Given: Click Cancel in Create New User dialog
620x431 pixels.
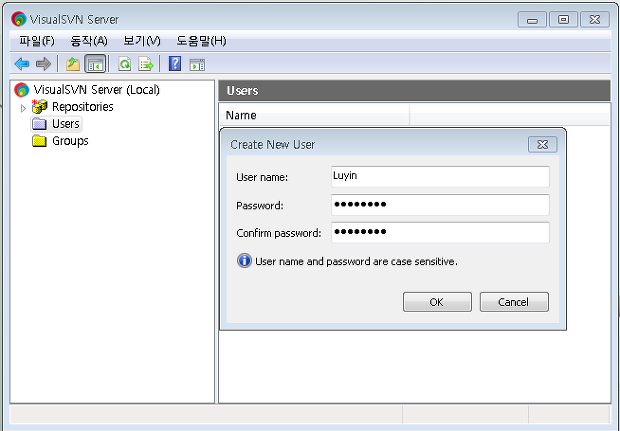Looking at the screenshot, I should (514, 302).
